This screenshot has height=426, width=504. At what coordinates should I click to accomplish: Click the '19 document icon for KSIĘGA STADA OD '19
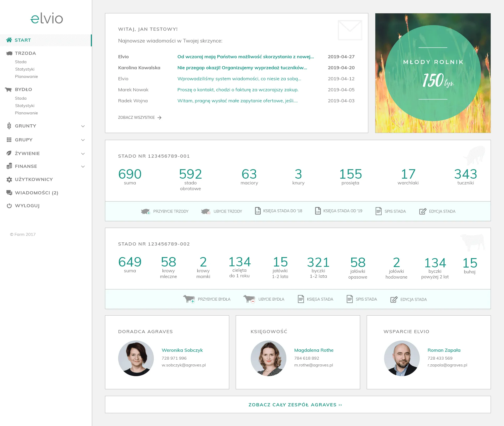(318, 211)
